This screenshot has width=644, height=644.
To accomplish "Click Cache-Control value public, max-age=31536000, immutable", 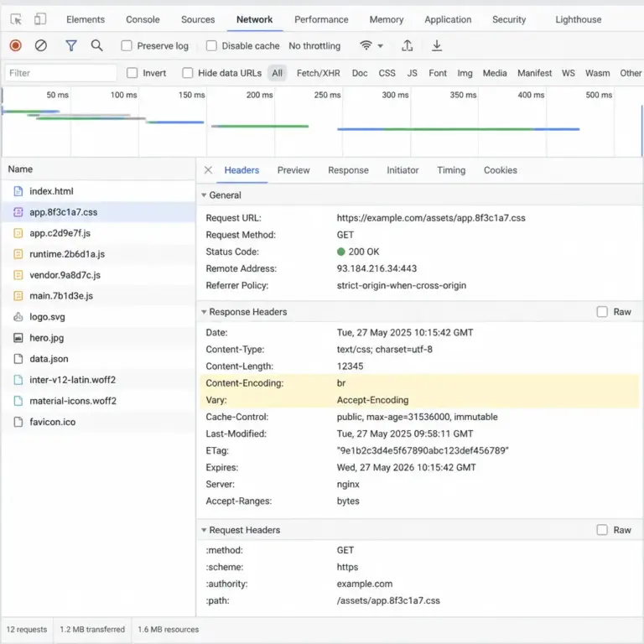I will 417,417.
